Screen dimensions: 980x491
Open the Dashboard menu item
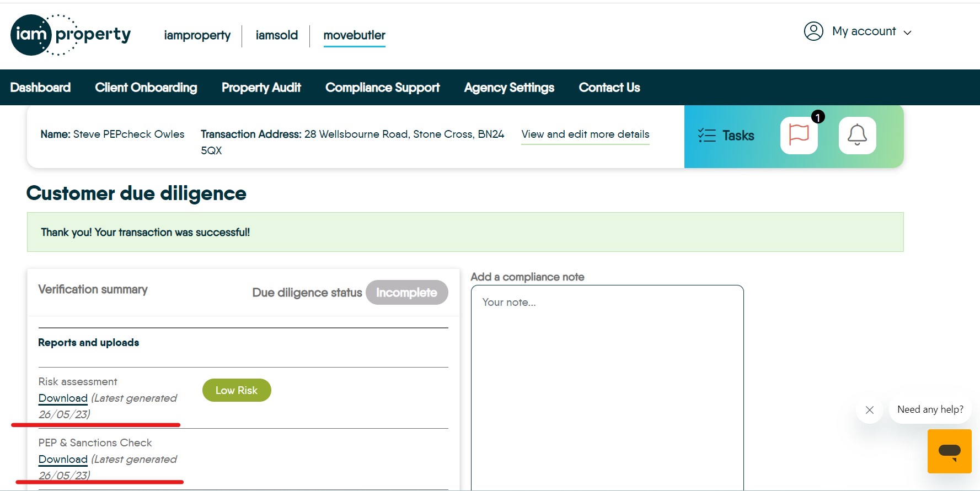pos(40,88)
